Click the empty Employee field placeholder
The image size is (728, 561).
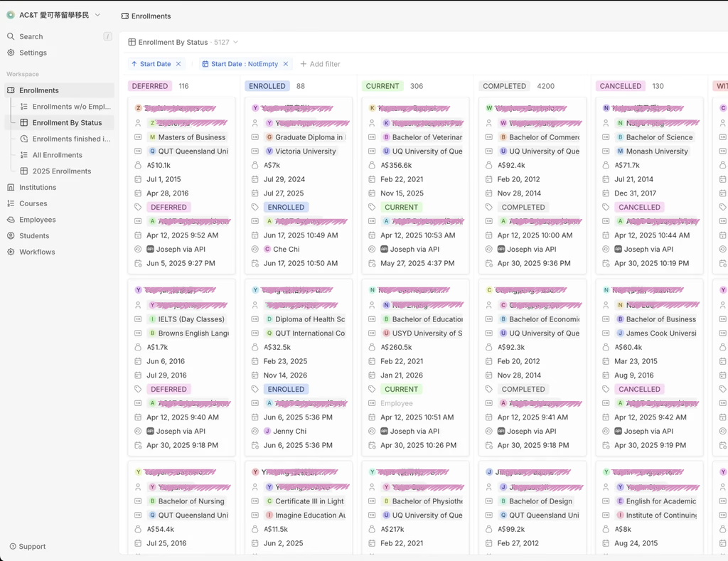point(397,403)
